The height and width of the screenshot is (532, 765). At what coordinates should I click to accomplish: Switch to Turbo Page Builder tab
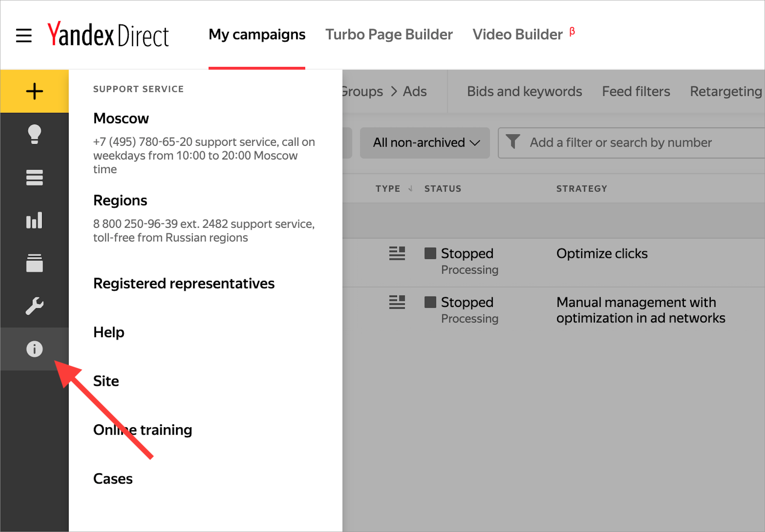(x=389, y=35)
